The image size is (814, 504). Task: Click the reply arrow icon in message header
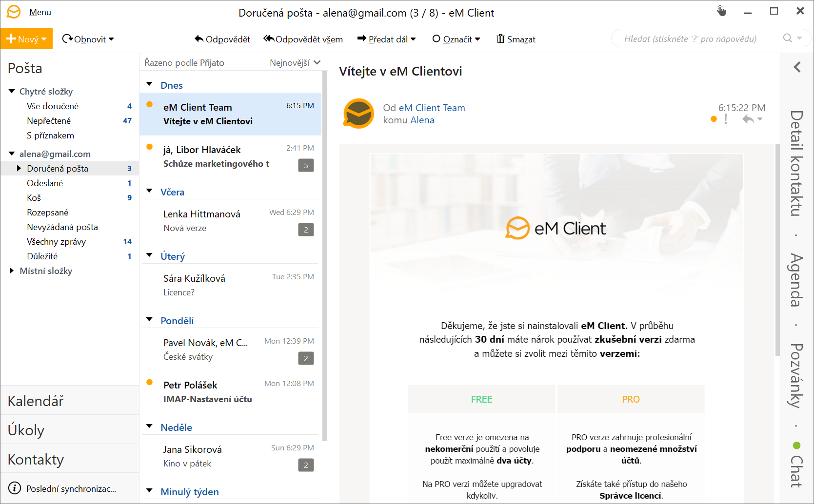[748, 119]
